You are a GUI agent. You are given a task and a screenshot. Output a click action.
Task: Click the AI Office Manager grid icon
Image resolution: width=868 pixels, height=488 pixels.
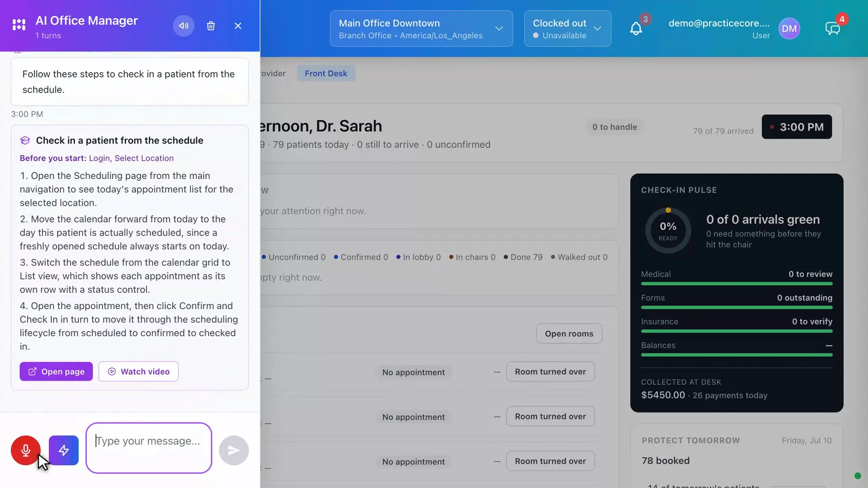[19, 25]
